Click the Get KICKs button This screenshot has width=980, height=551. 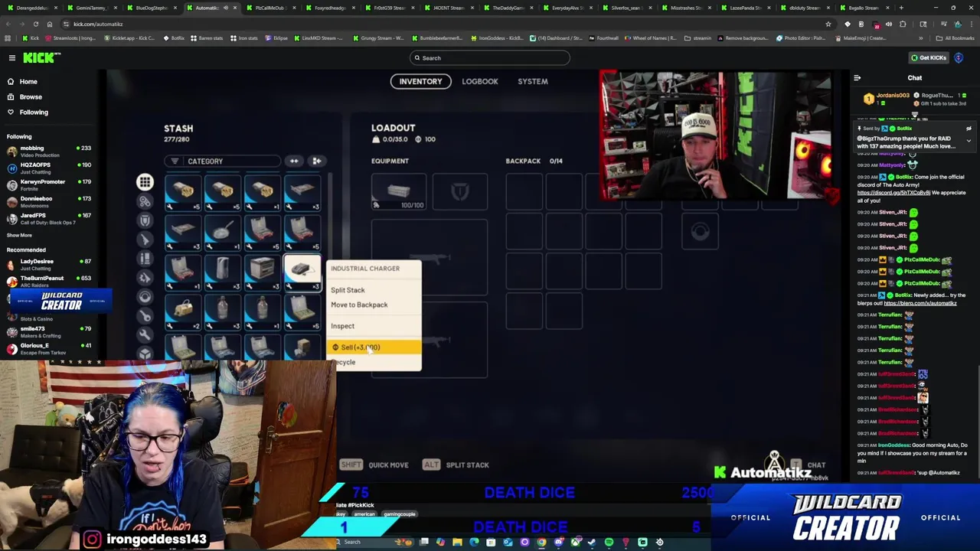click(x=928, y=58)
